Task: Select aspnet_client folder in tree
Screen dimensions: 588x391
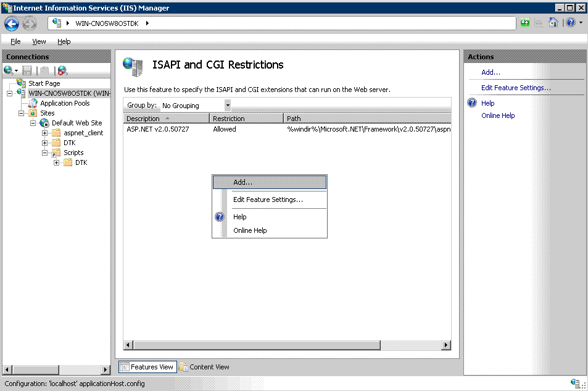Action: click(83, 133)
